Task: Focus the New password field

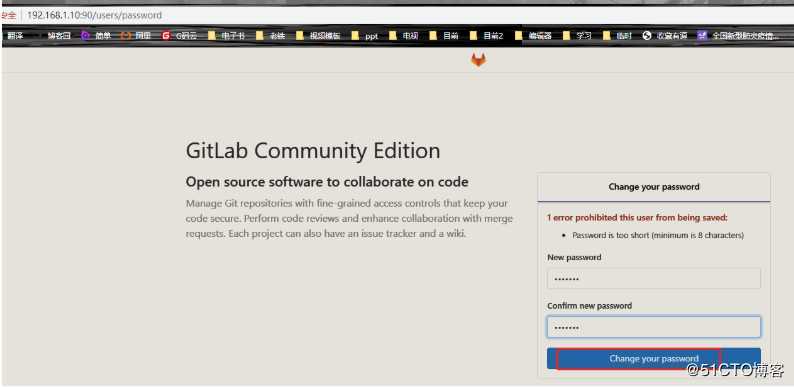Action: coord(654,279)
